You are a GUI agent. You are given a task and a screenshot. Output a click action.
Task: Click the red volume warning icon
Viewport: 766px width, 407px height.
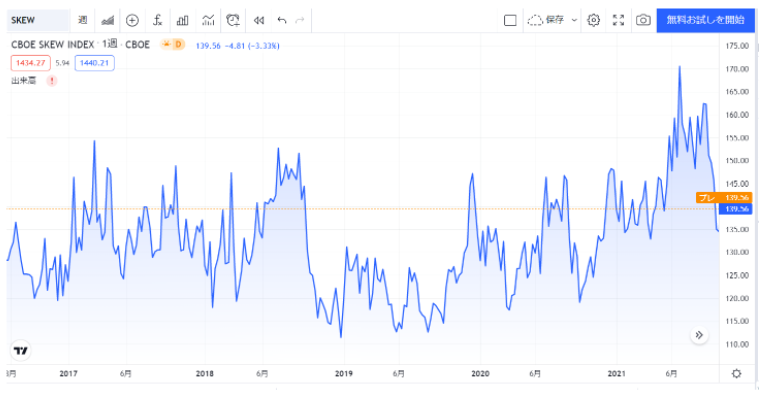(x=52, y=81)
